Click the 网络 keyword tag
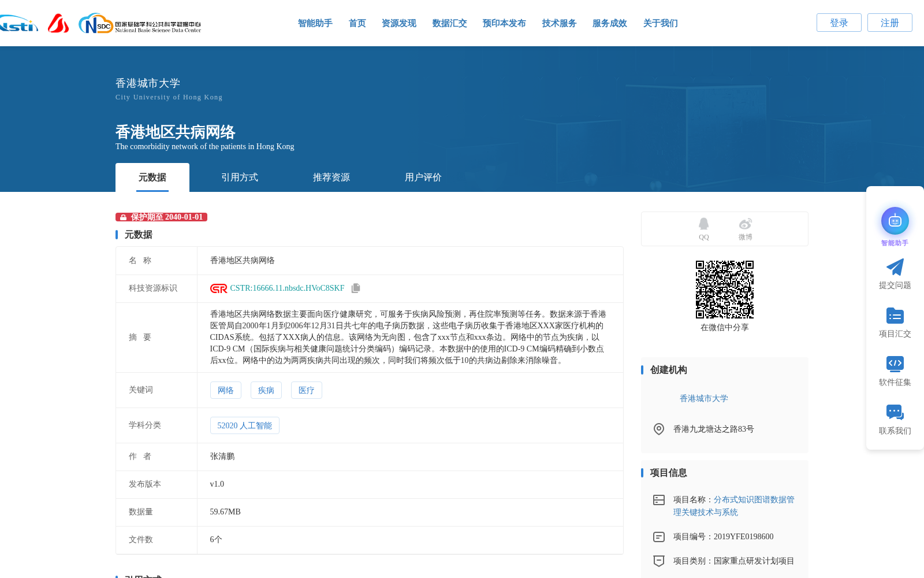Image resolution: width=924 pixels, height=578 pixels. tap(226, 390)
